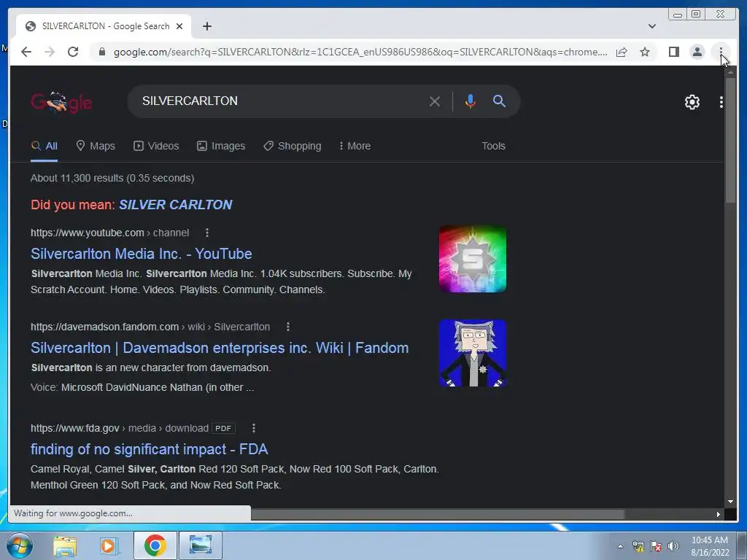The image size is (747, 560).
Task: Reload the current page
Action: 73,52
